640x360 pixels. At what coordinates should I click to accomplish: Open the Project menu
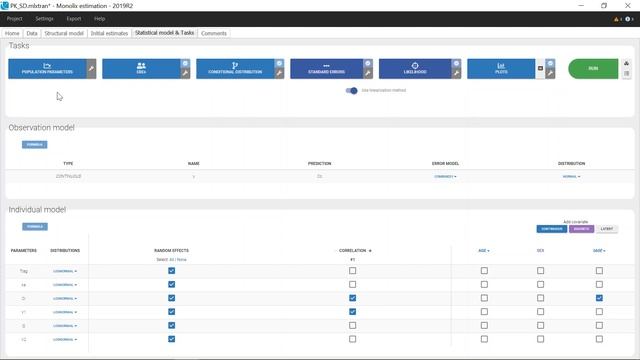click(14, 19)
